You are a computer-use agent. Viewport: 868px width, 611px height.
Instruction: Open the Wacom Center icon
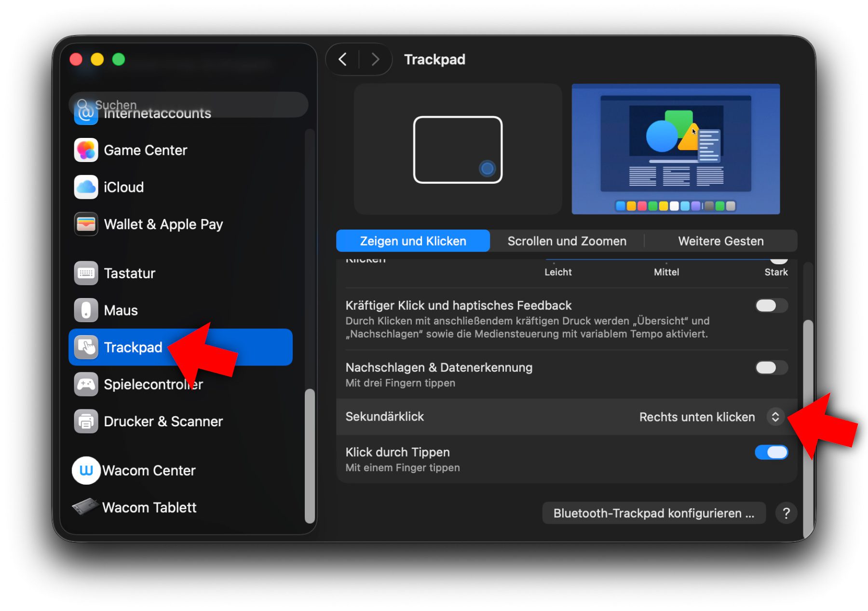pos(86,470)
